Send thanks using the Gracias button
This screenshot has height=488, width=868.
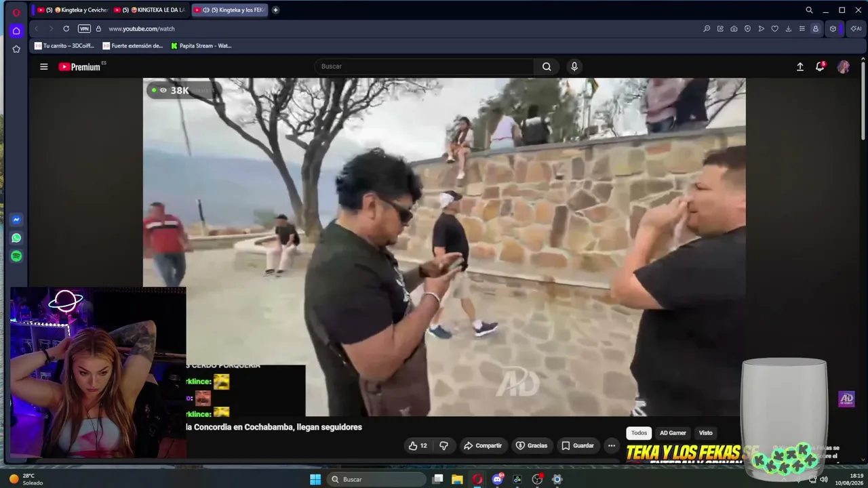[532, 445]
